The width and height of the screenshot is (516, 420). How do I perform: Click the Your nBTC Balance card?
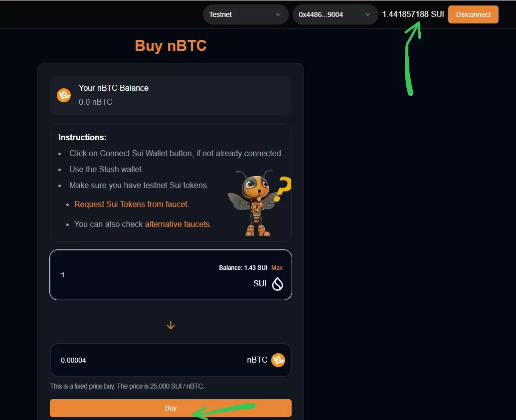point(171,95)
